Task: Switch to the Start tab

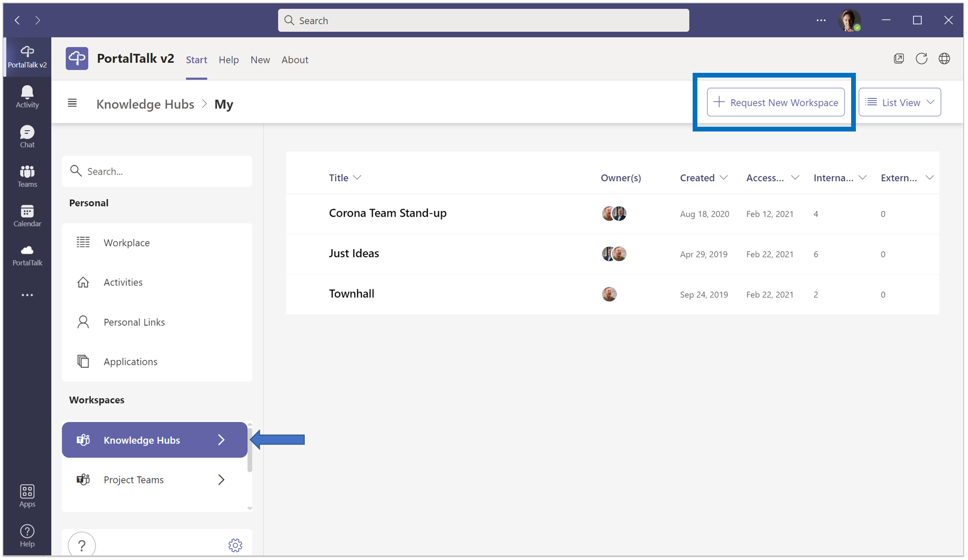Action: [196, 60]
